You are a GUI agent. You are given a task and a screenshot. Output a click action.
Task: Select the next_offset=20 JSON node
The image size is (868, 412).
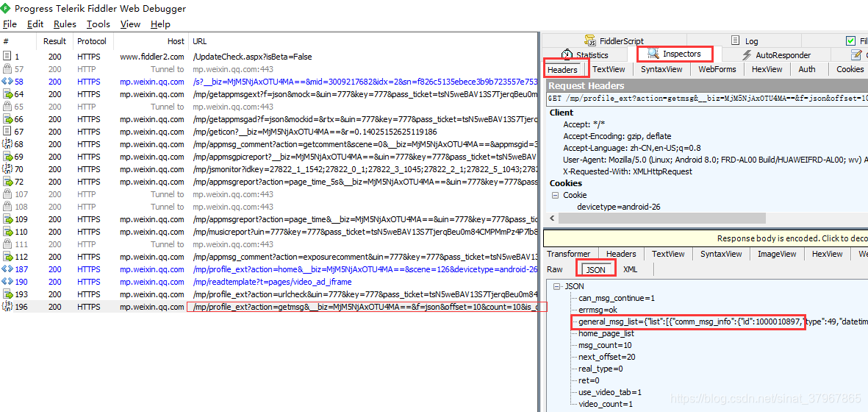(606, 357)
